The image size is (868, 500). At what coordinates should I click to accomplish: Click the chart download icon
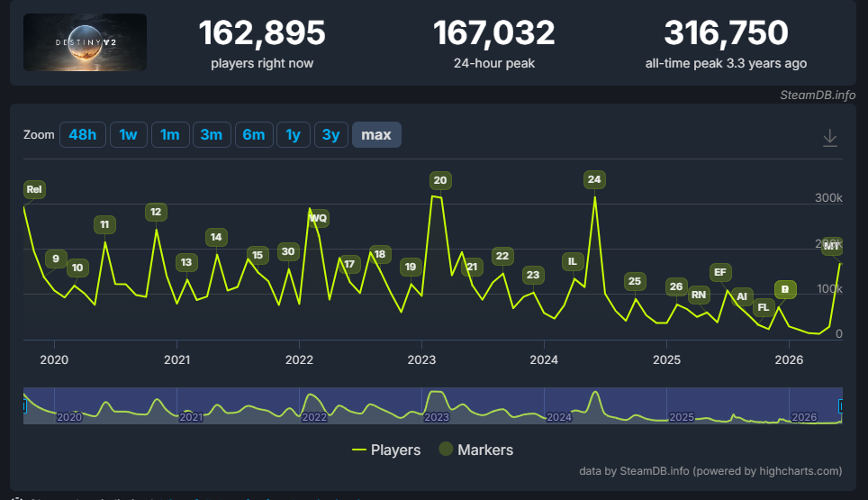tap(830, 138)
